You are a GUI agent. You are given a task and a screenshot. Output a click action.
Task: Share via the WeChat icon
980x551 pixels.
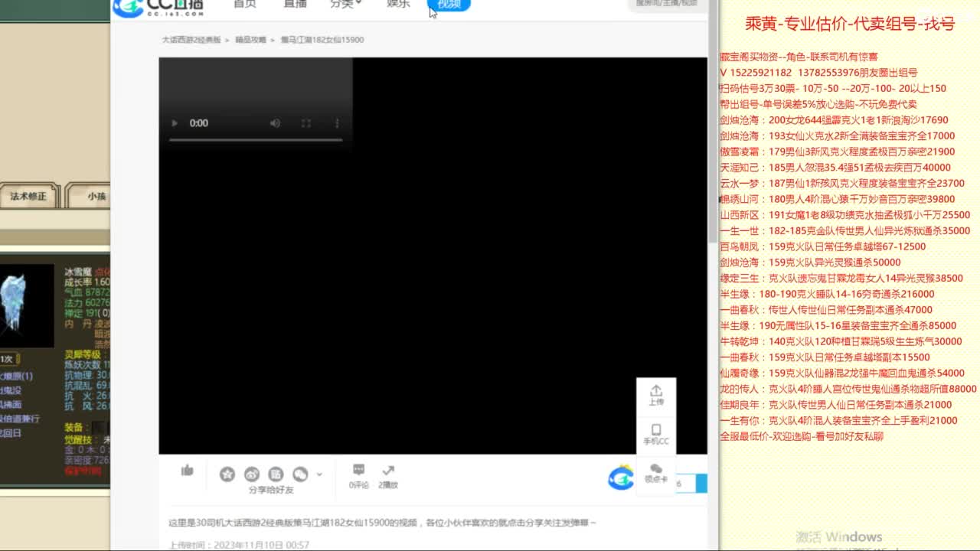[301, 474]
